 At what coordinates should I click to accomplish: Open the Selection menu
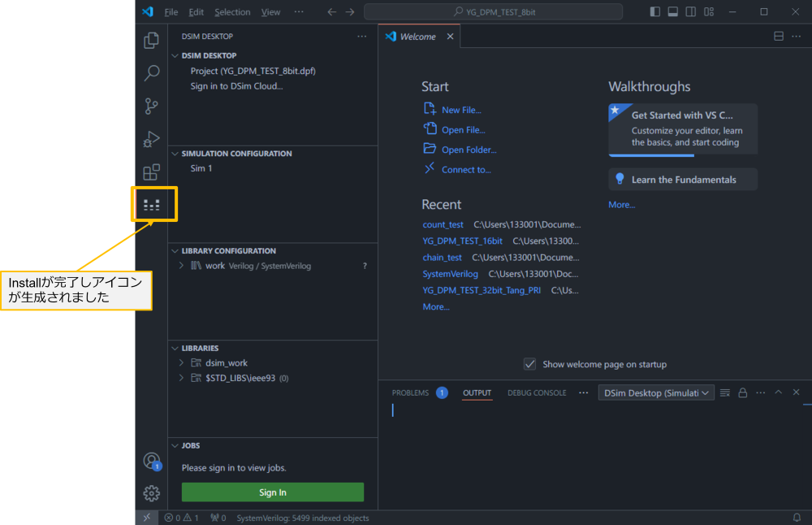[x=232, y=12]
